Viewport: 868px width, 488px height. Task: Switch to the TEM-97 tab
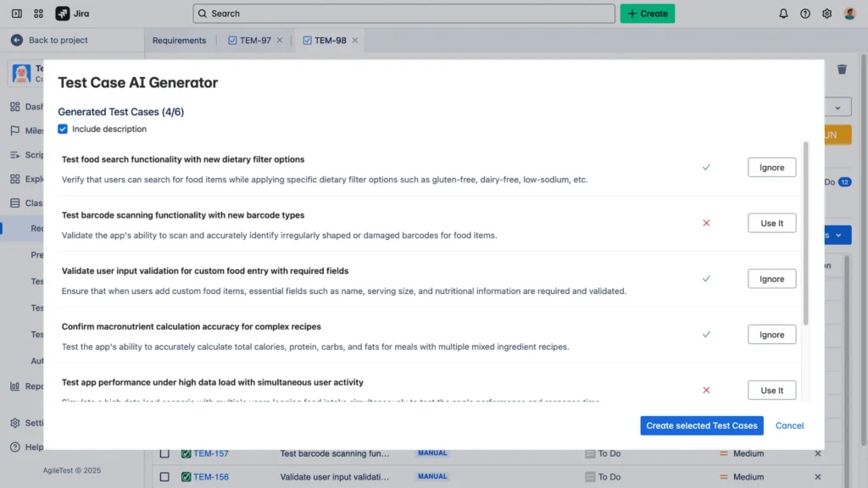click(x=253, y=40)
